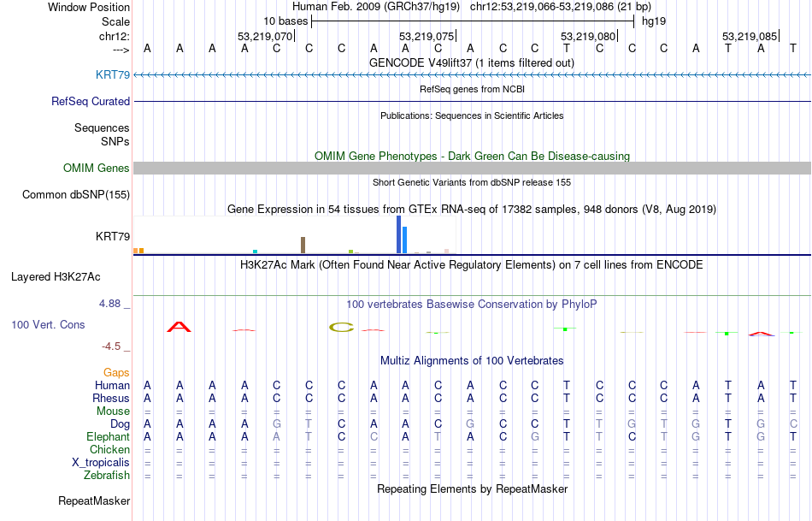Click the chr12: ruler label
This screenshot has width=812, height=521.
coord(115,36)
